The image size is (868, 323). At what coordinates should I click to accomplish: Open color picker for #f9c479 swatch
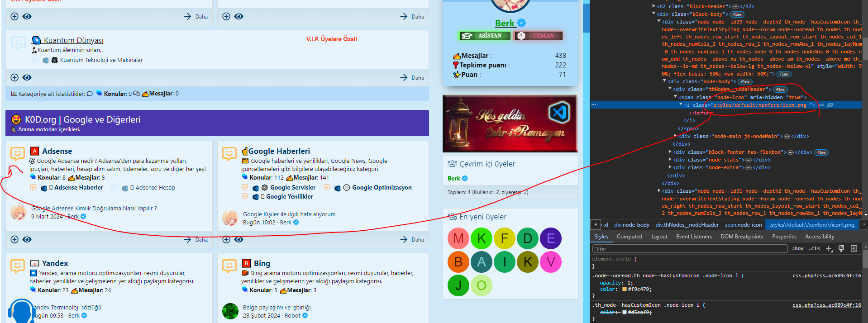pos(625,290)
